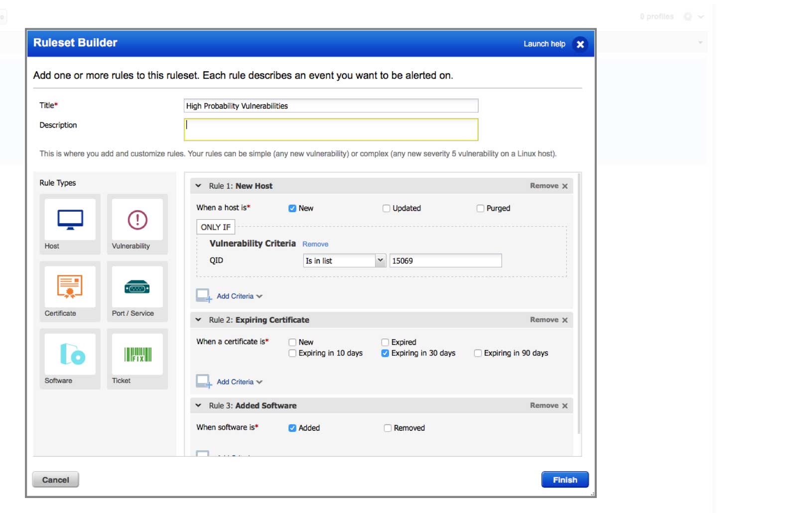Remove the Vulnerability Criteria from Rule 1

pos(315,244)
